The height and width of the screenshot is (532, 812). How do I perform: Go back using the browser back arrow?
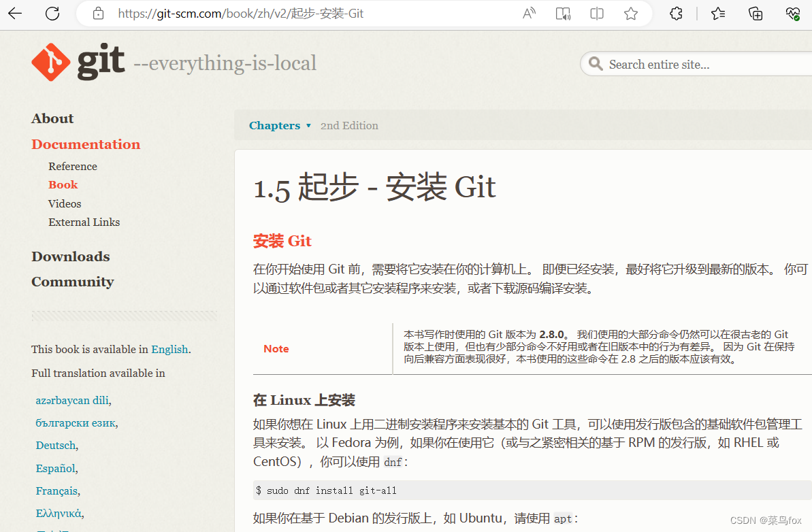15,13
